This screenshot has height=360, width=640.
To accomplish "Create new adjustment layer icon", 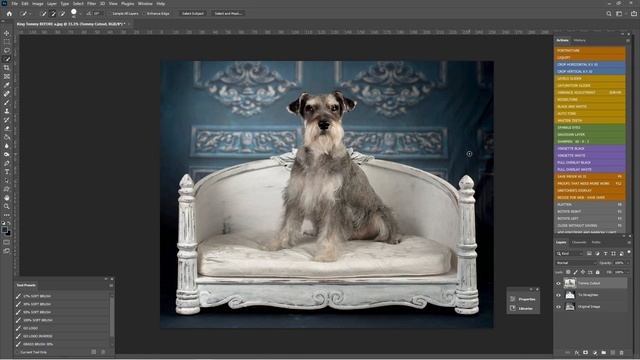I will click(595, 352).
